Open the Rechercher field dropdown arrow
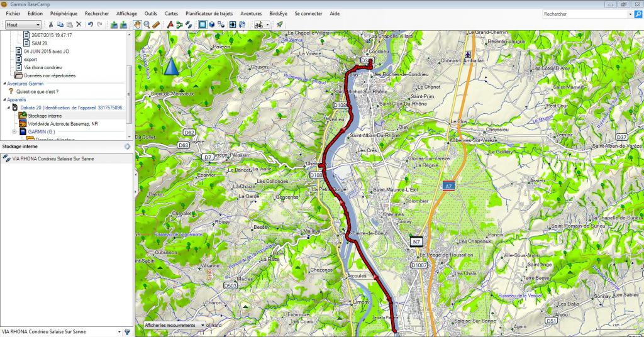Image resolution: width=644 pixels, height=337 pixels. [x=630, y=14]
